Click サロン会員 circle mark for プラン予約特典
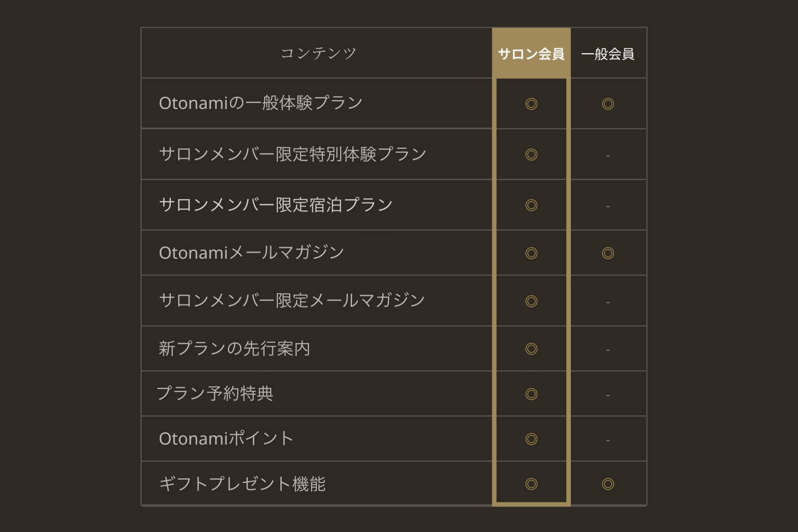Image resolution: width=798 pixels, height=532 pixels. [531, 394]
